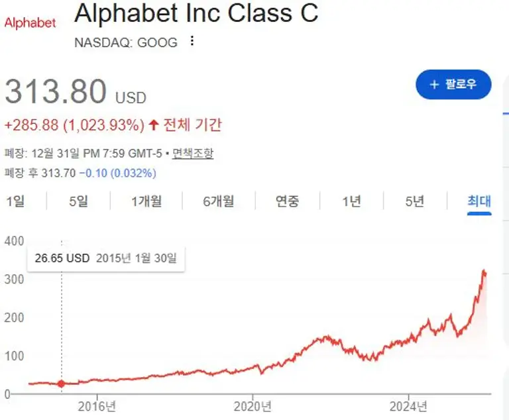
Task: Open the three-dot more options menu
Action: coord(192,42)
